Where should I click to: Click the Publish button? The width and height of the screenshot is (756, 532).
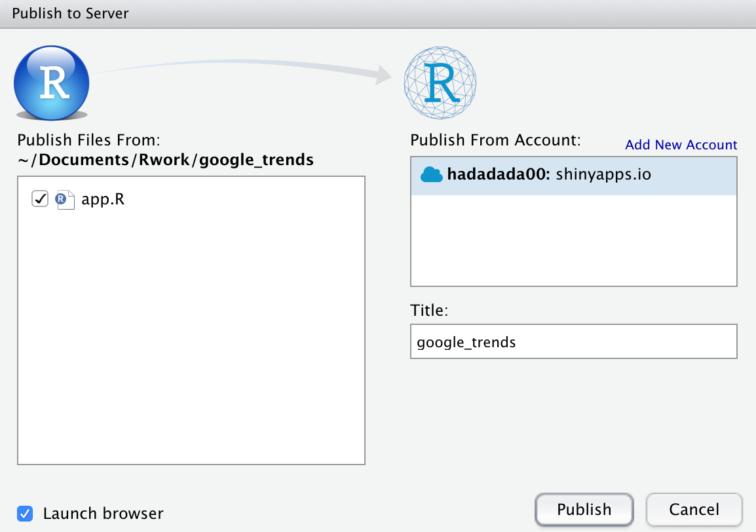[x=584, y=509]
